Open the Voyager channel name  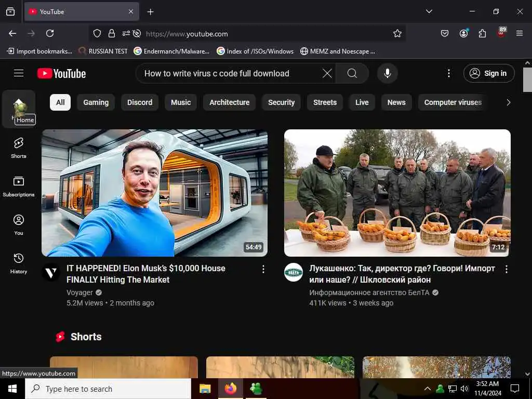point(79,292)
